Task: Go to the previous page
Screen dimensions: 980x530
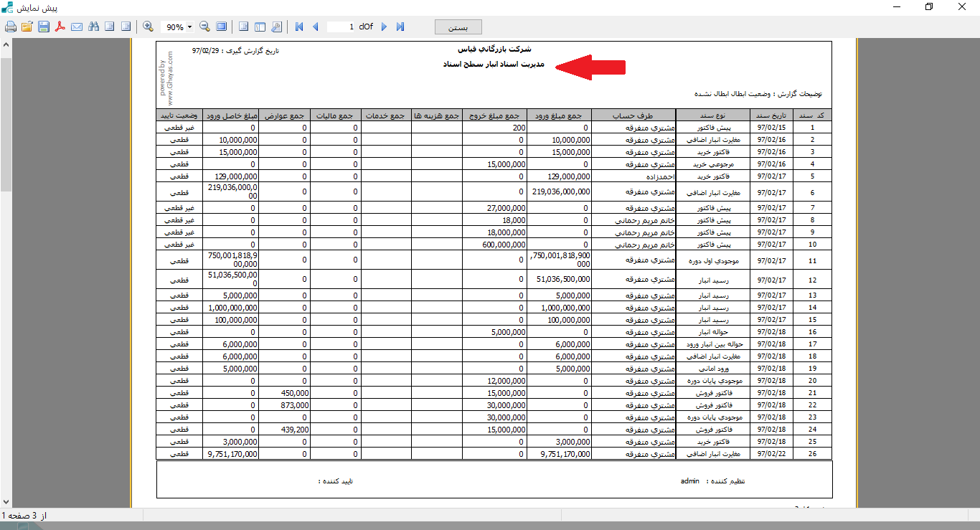Action: click(316, 27)
